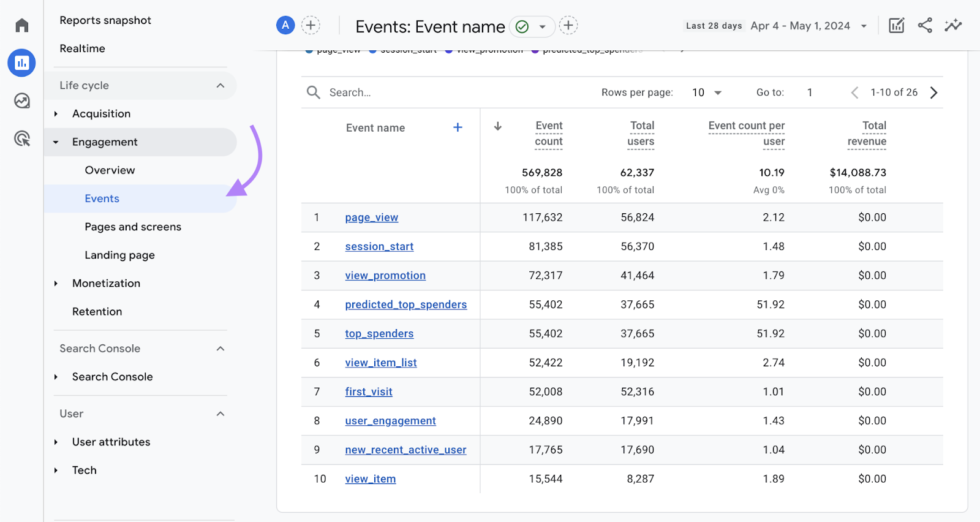Sort by Total users column header

point(641,134)
